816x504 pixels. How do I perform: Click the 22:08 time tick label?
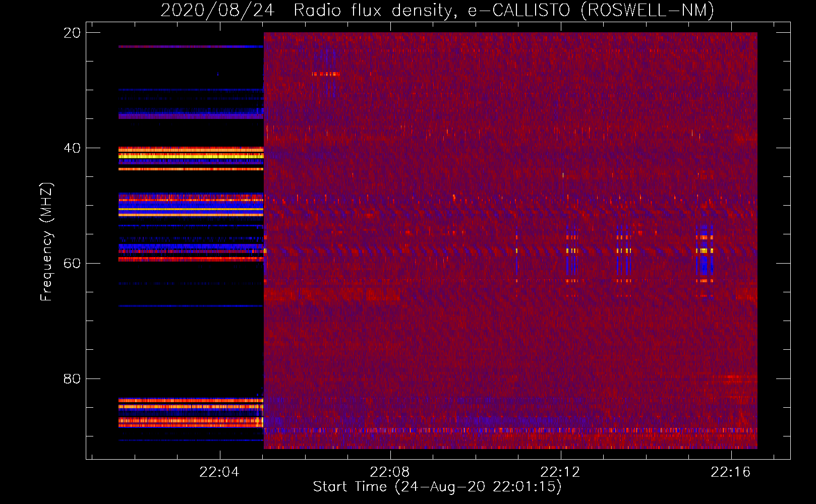pos(390,472)
